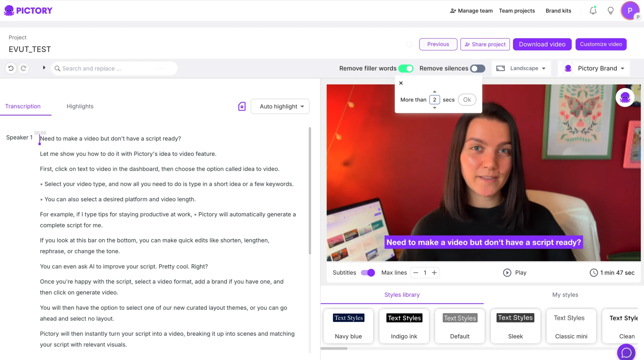
Task: Increase max lines with plus icon
Action: (x=434, y=273)
